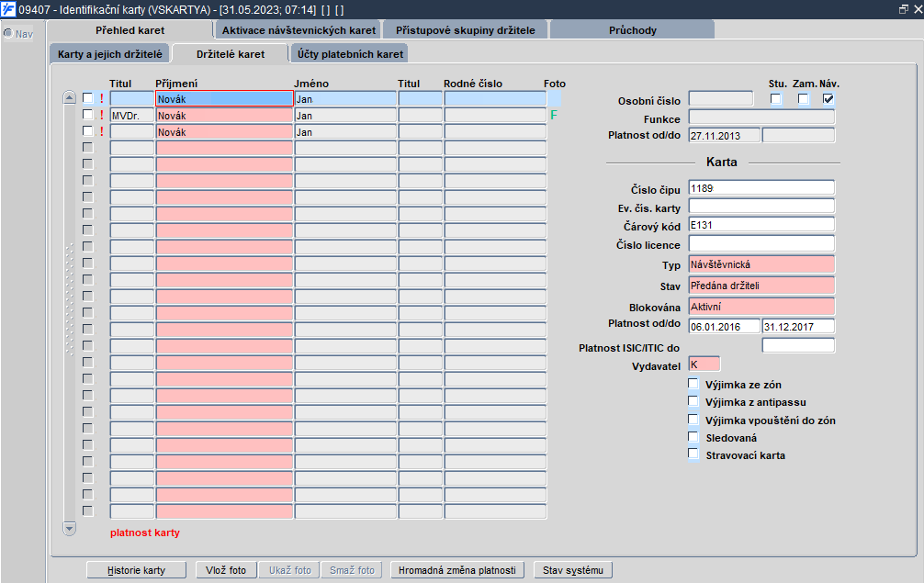Click Hromadná změna platnosti button
Image resolution: width=924 pixels, height=583 pixels.
457,570
